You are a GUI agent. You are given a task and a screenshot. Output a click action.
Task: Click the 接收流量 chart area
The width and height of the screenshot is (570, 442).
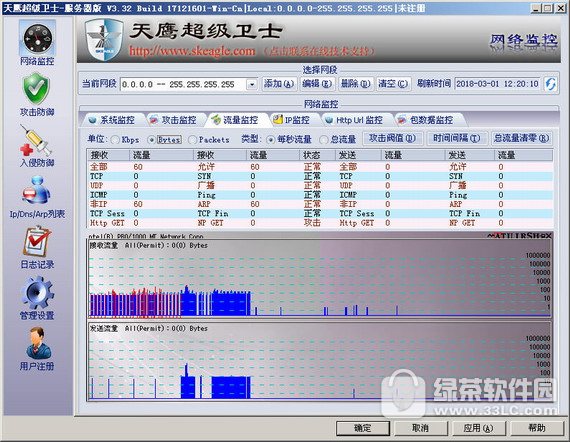[x=320, y=278]
